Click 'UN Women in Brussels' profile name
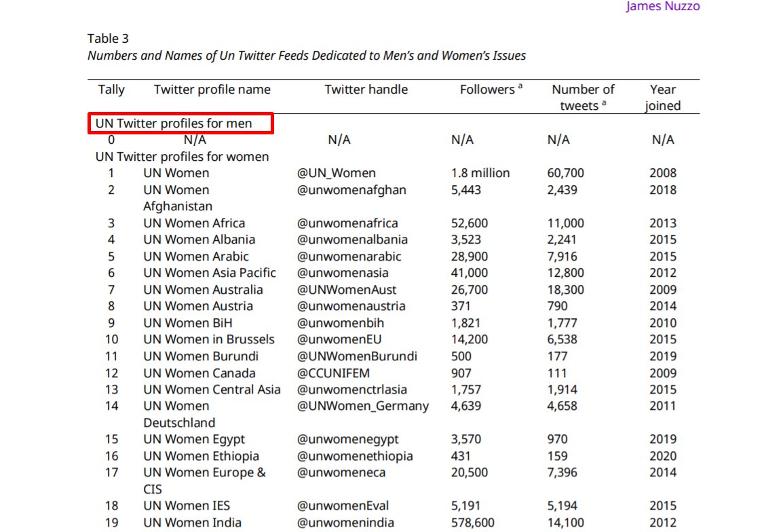Screen dimensions: 783x532 point(209,340)
